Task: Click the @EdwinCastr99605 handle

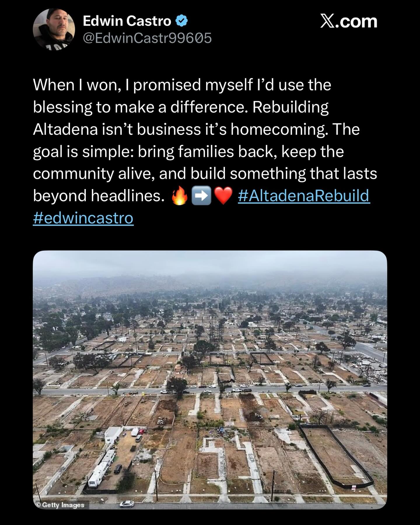Action: pos(147,38)
